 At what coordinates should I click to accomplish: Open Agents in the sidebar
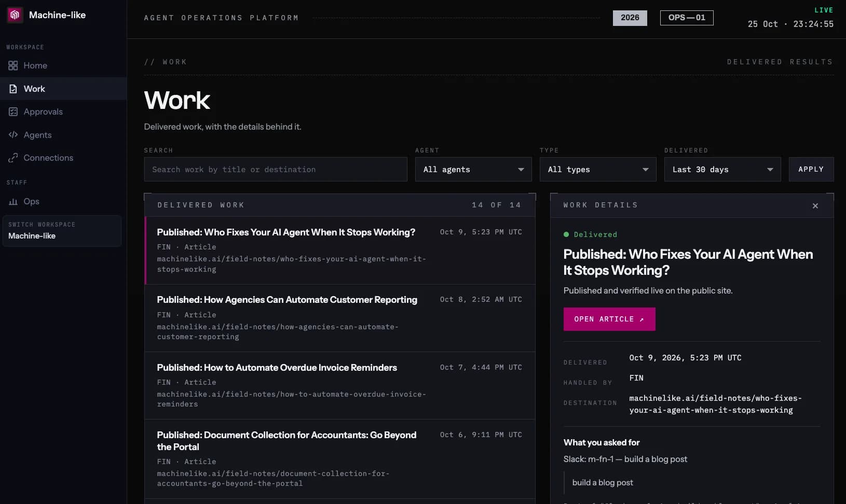(x=63, y=135)
